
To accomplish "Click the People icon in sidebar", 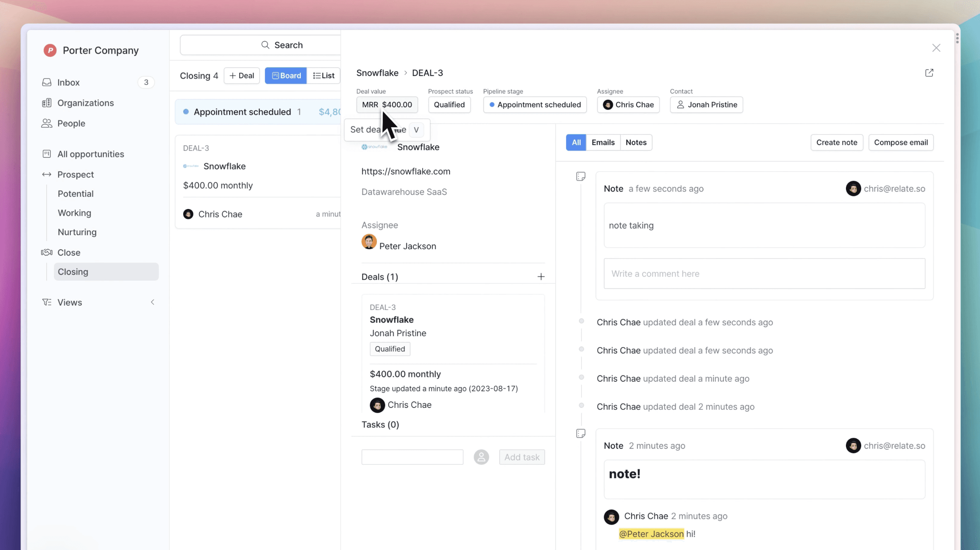I will [x=47, y=123].
